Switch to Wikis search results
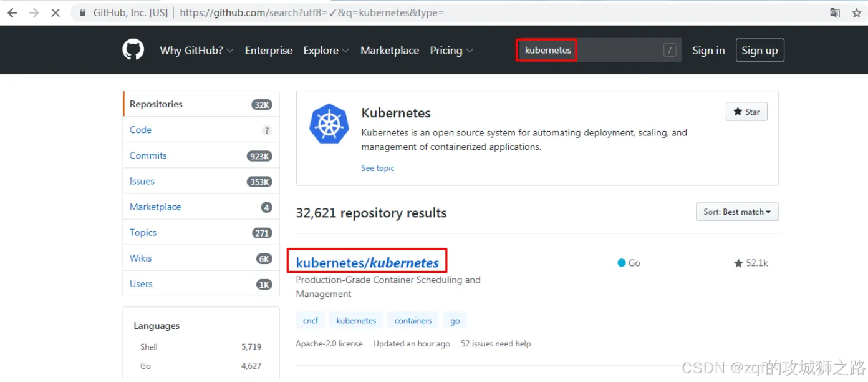868x382 pixels. click(x=201, y=258)
